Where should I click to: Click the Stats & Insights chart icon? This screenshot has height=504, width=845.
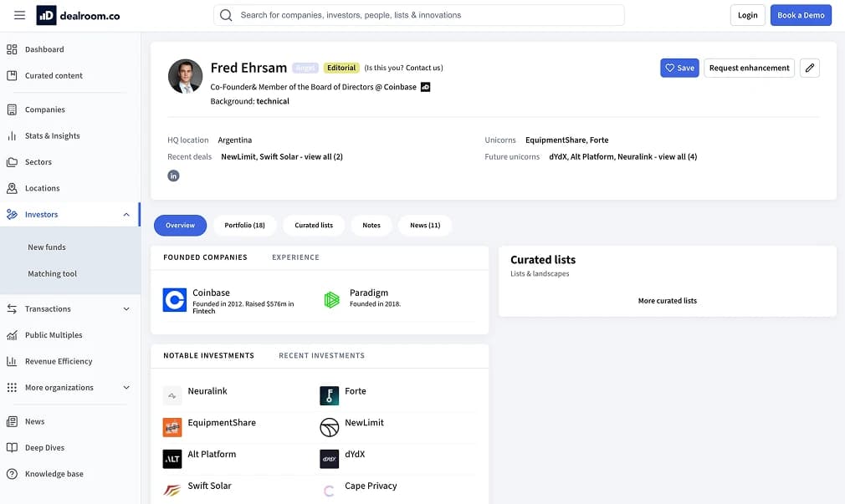coord(12,136)
